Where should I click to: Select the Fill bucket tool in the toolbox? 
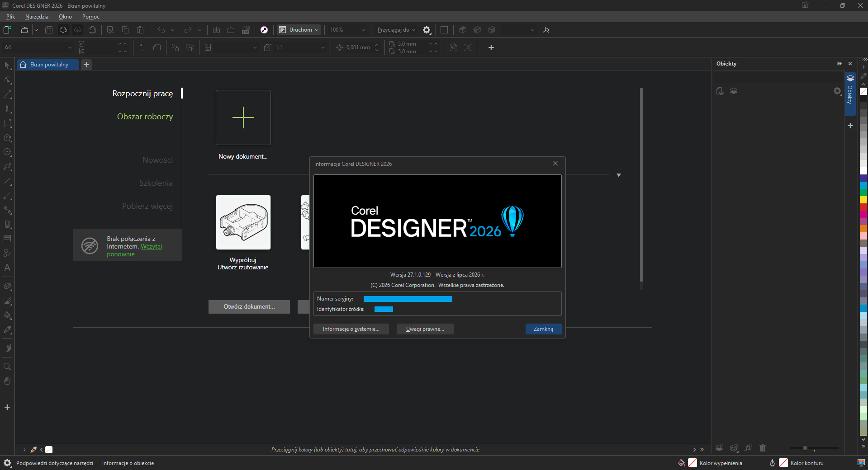[x=7, y=315]
